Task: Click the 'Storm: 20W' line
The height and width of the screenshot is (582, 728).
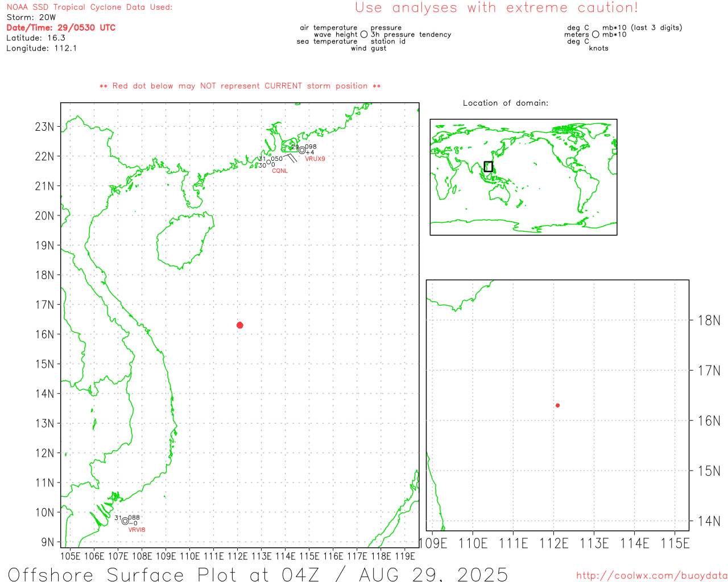Action: (31, 18)
